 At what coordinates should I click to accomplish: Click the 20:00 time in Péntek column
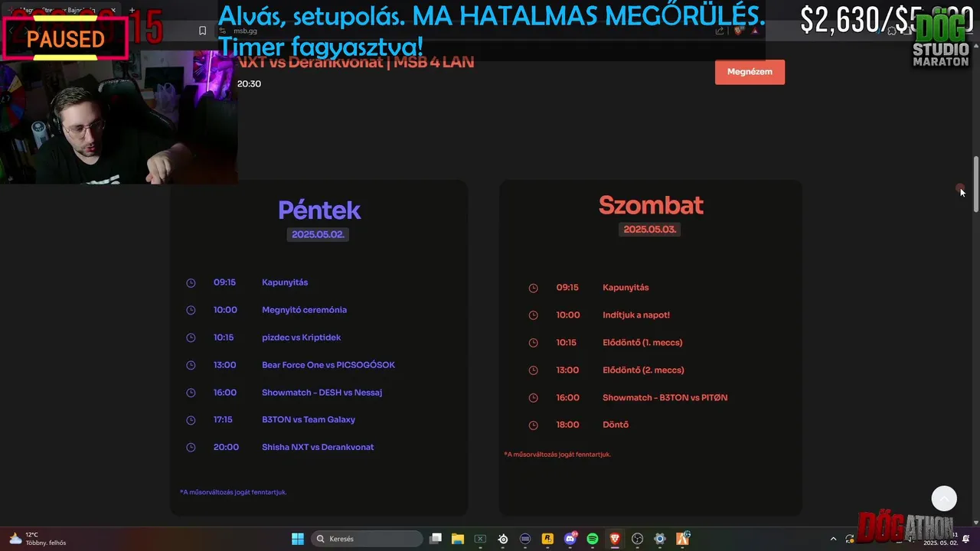(226, 447)
